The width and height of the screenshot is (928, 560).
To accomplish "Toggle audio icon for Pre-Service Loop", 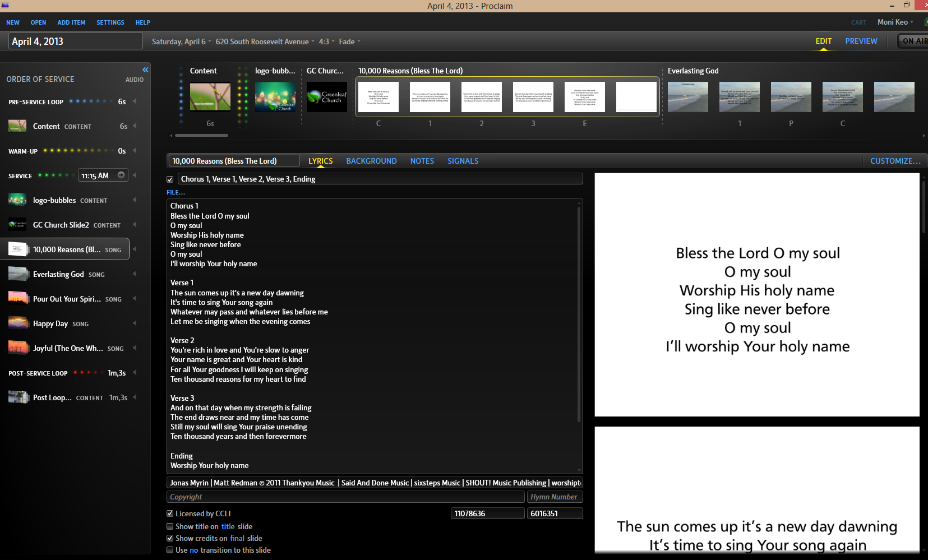I will [x=135, y=101].
